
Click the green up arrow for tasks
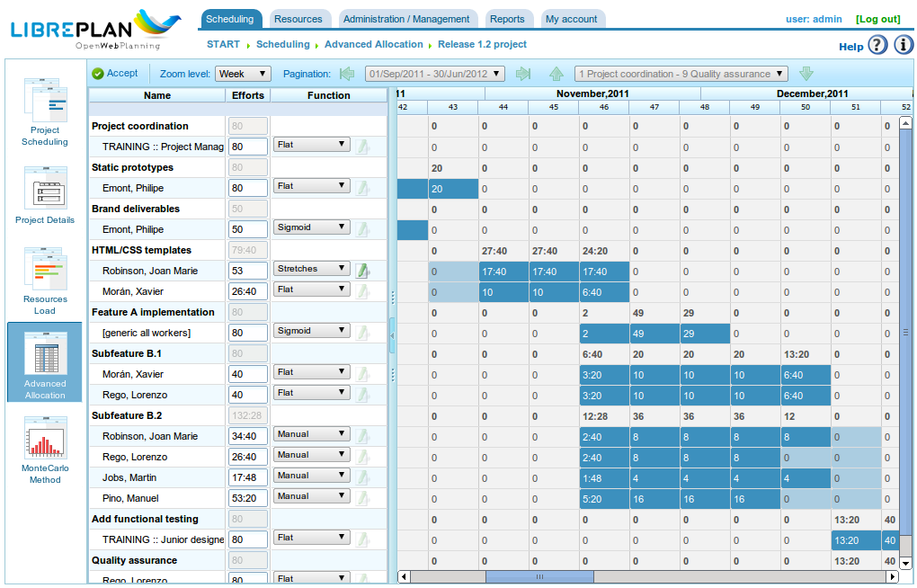point(556,74)
